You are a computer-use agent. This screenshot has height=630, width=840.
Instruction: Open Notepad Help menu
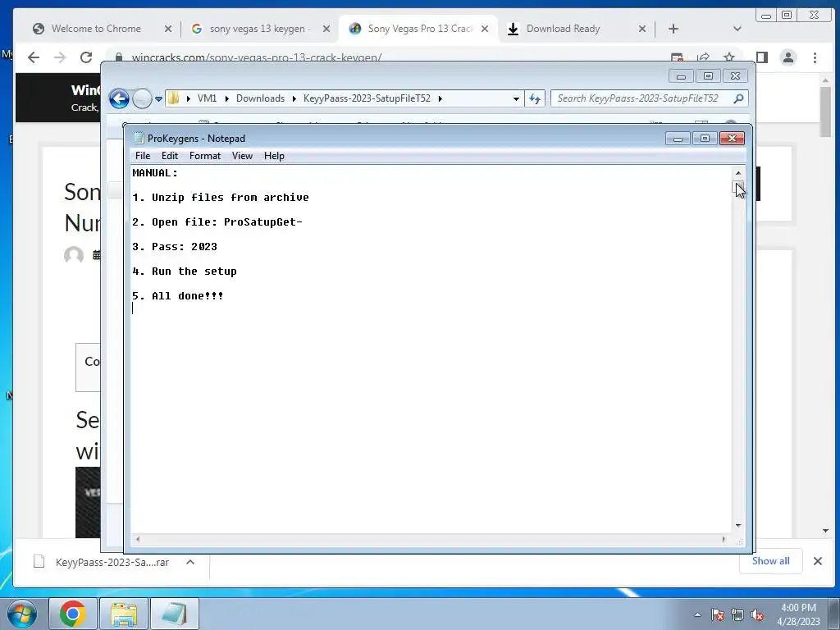click(274, 156)
